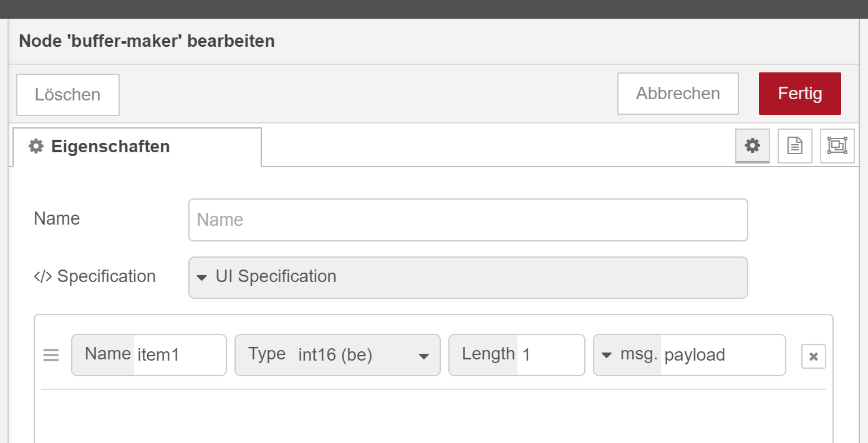Confirm changes with the Fertig button
This screenshot has width=868, height=443.
(x=800, y=94)
